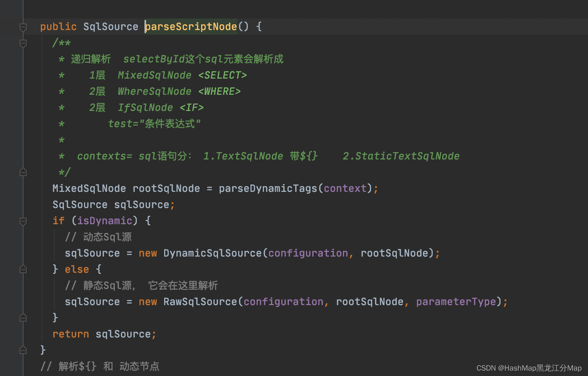Click the 解析${} 和 动态节点 comment
The width and height of the screenshot is (588, 376).
(x=100, y=366)
